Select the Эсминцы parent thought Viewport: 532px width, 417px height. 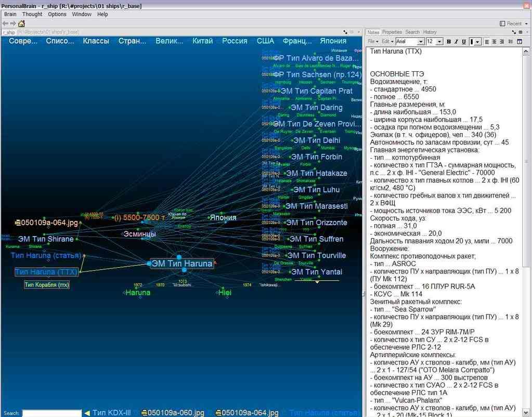pos(139,234)
